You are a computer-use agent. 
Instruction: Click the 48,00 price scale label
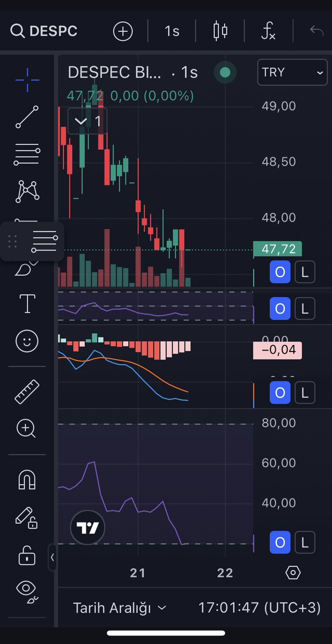pyautogui.click(x=279, y=217)
